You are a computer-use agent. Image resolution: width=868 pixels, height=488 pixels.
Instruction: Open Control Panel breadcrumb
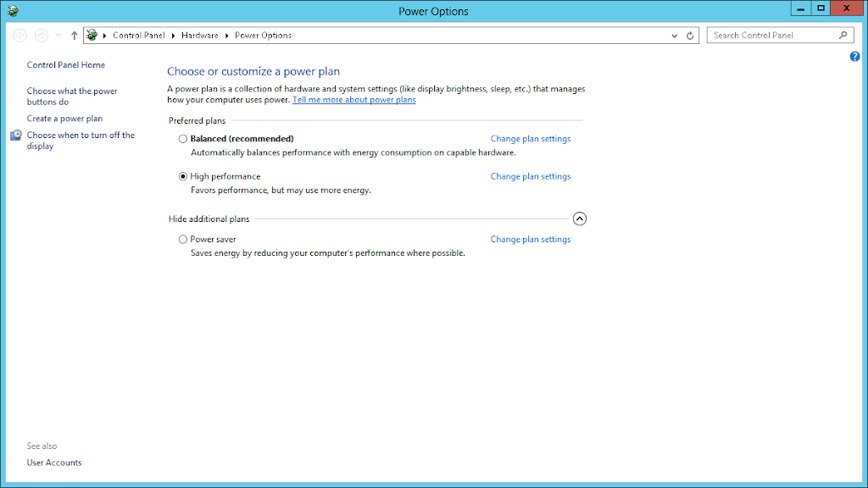point(139,36)
